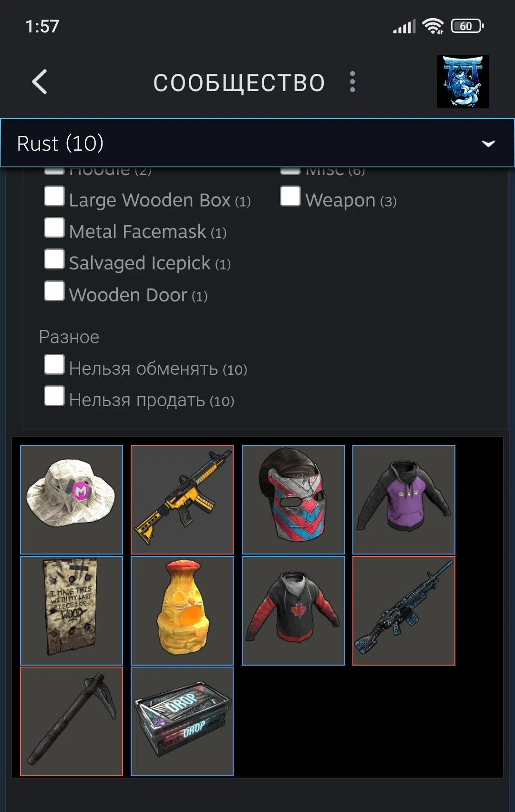The image size is (515, 812).
Task: Check the Large Wooden Box filter
Action: click(54, 196)
